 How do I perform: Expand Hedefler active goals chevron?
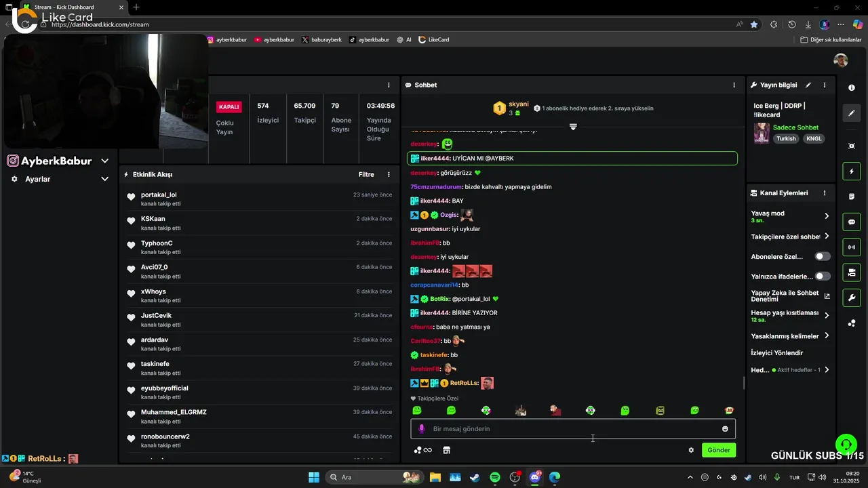pos(827,370)
